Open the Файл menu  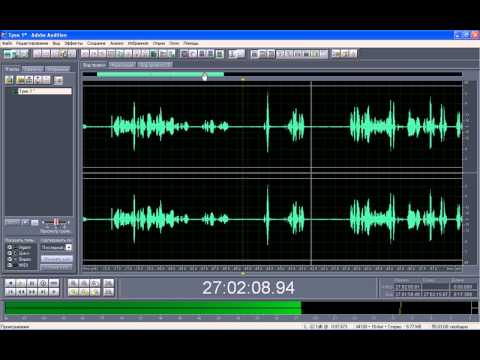7,43
